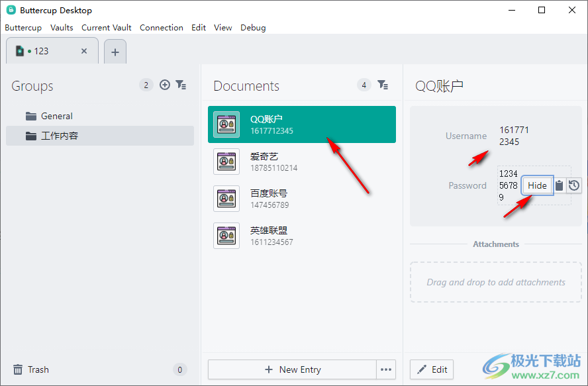Open the Vaults menu

[62, 28]
